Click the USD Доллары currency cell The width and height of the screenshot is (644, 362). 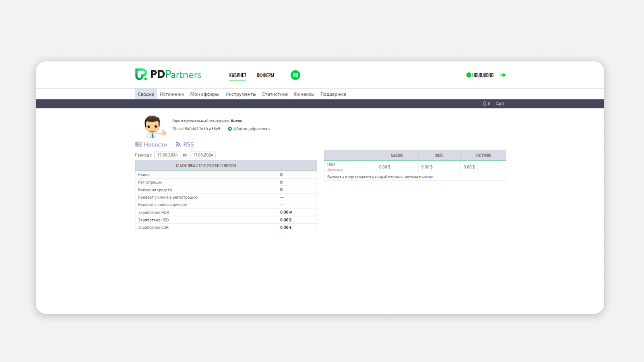pos(350,167)
